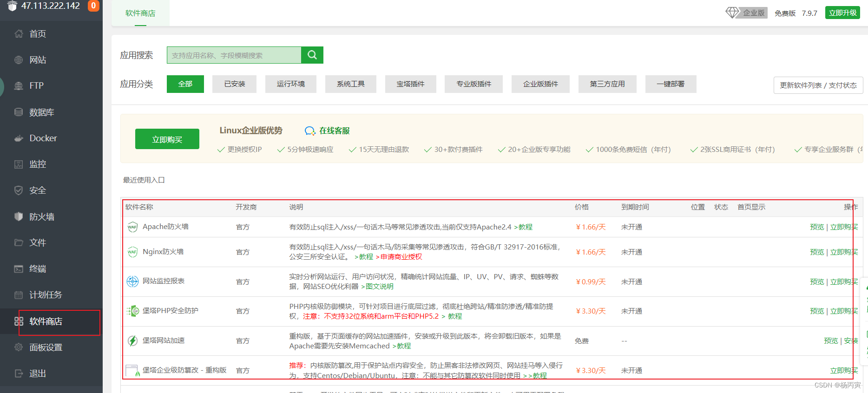Select the 企业版插件 category filter

click(540, 84)
